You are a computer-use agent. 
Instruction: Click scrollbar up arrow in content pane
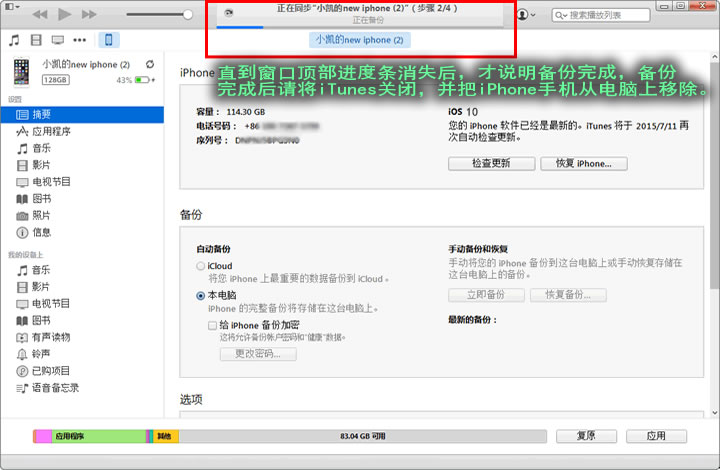[714, 57]
